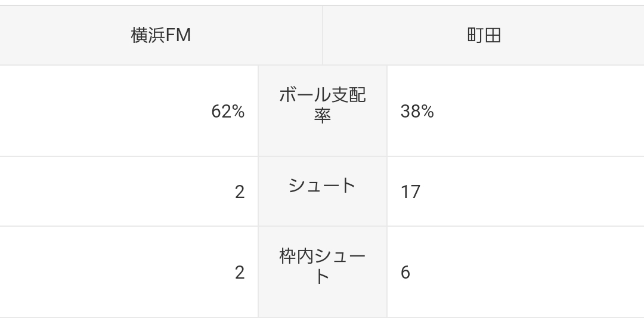
Task: Click the 田 kanji in 町田 header
Action: tap(492, 35)
